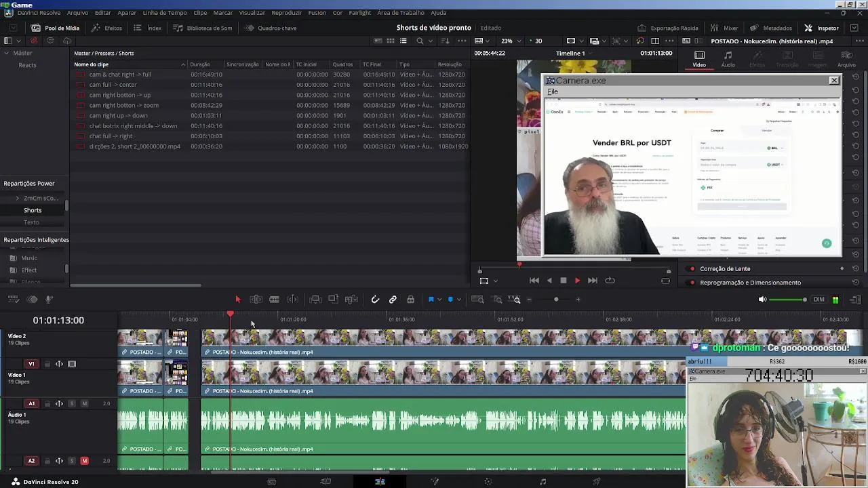Image resolution: width=868 pixels, height=488 pixels.
Task: Open the Timeline 1 name dropdown
Action: click(574, 54)
